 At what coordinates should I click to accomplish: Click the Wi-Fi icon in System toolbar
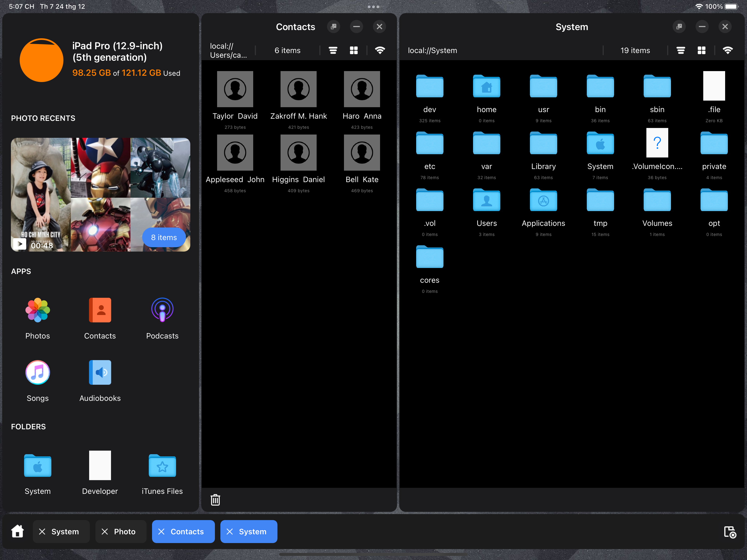[x=728, y=50]
